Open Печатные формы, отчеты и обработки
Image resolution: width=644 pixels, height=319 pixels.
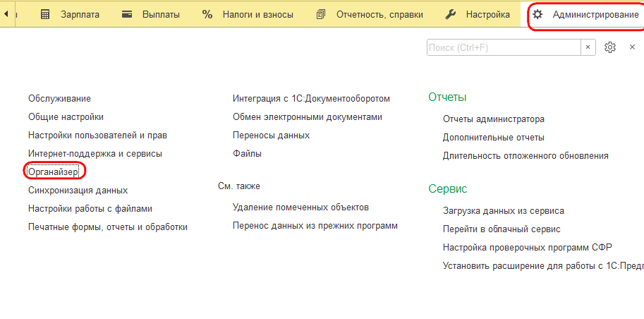[x=108, y=227]
